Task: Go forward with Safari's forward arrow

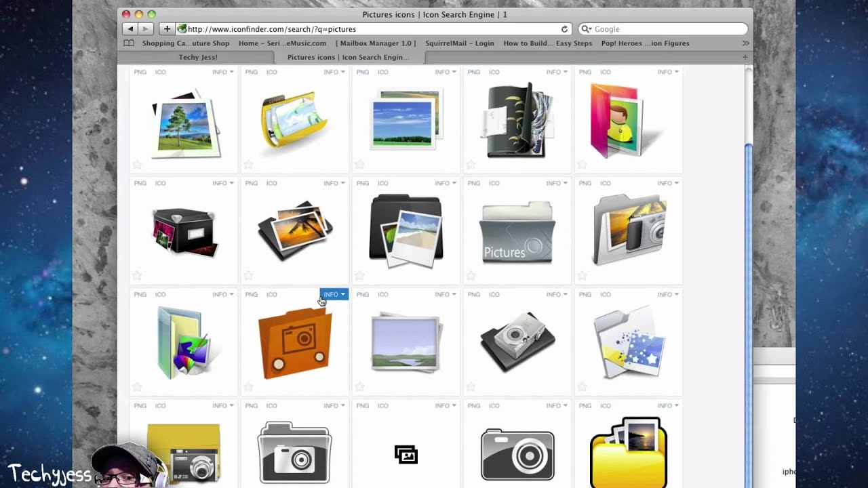Action: click(146, 29)
